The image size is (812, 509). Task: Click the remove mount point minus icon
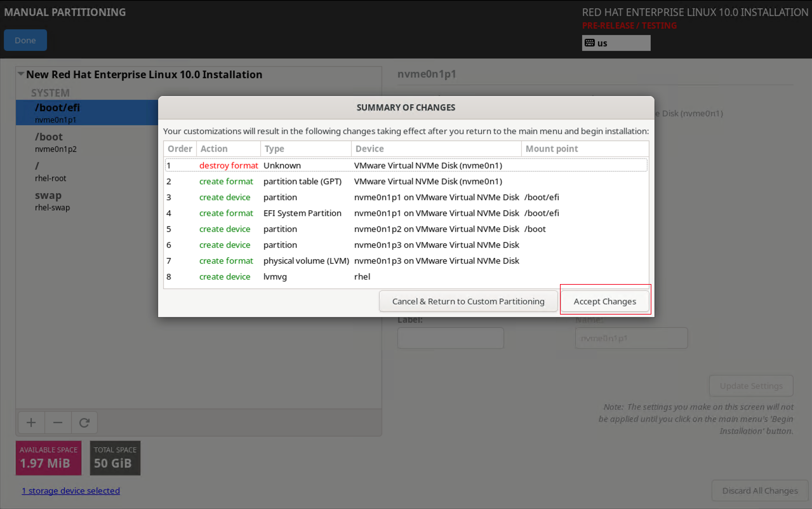click(57, 423)
